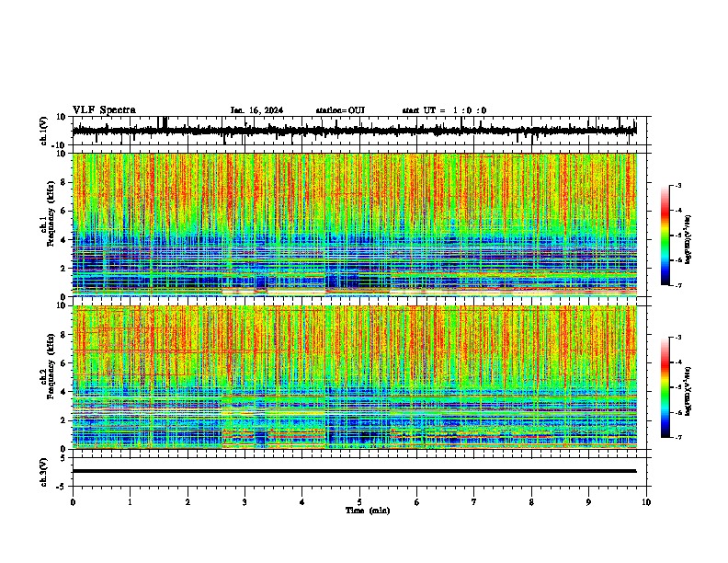Click time-axis tick label "1"
This screenshot has width=728, height=563.
tap(130, 502)
